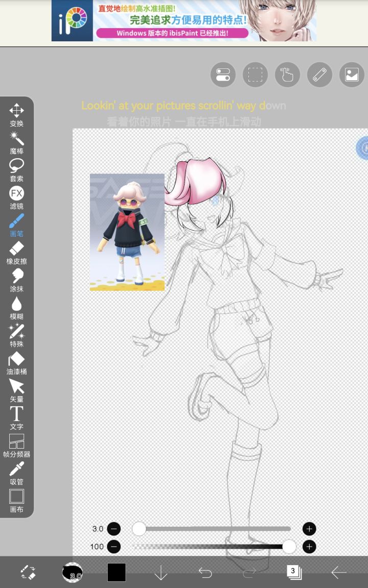Go back with the left arrow
This screenshot has width=368, height=588.
click(x=338, y=572)
